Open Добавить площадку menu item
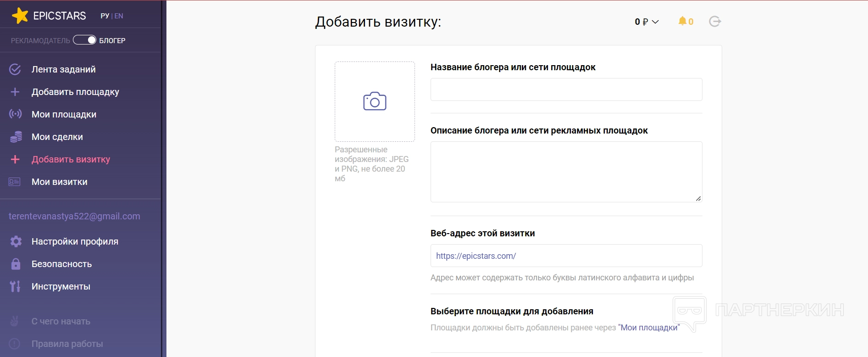The image size is (868, 357). (x=75, y=92)
